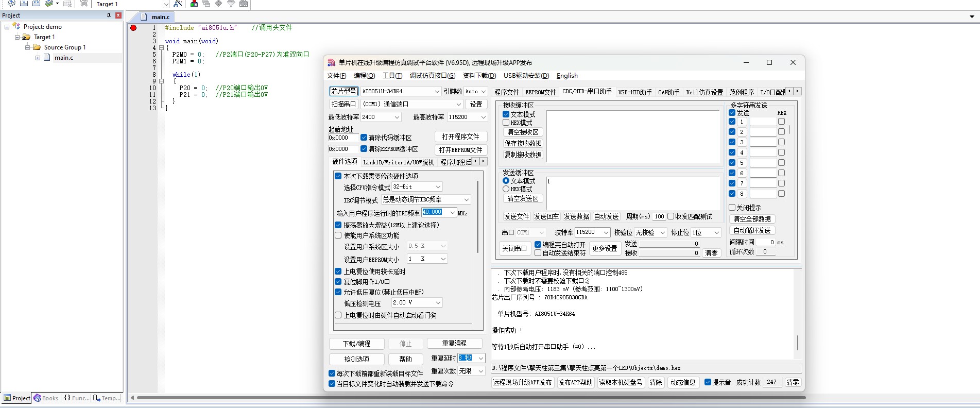This screenshot has width=980, height=408.
Task: Open the low voltage detect 2.00 V dropdown
Action: click(438, 303)
